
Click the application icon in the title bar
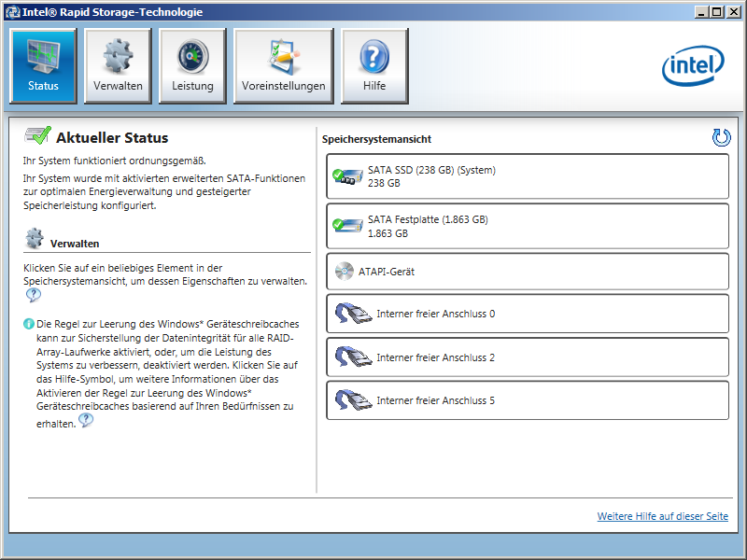pos(12,12)
